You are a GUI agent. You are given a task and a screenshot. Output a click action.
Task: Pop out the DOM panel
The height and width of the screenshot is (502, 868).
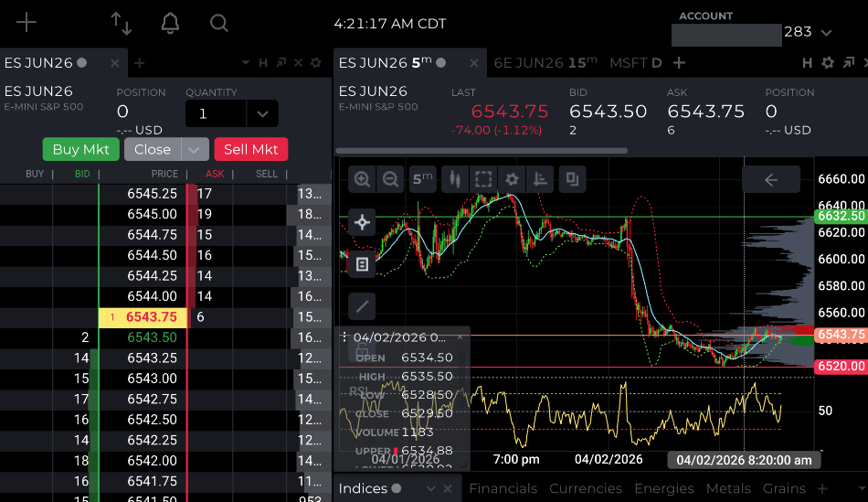[x=281, y=62]
